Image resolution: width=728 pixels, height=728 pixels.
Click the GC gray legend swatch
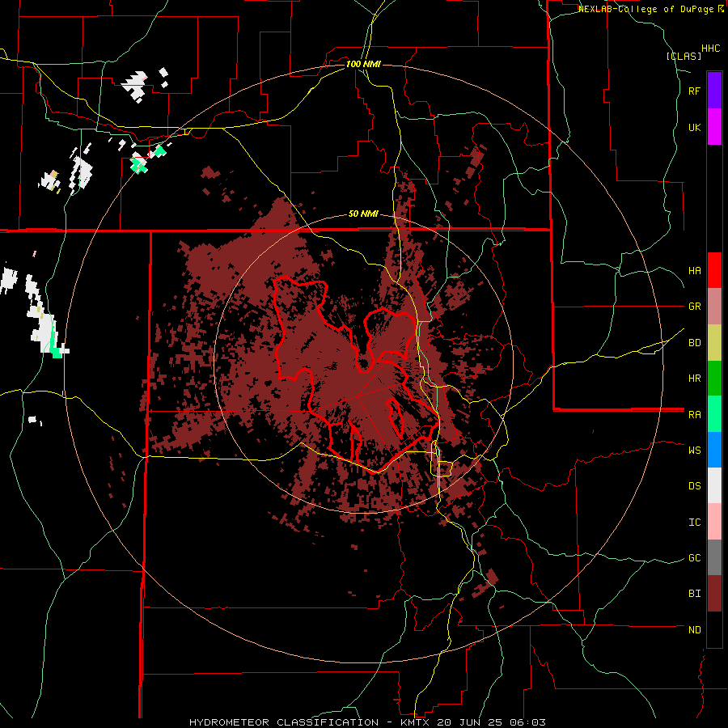(714, 557)
